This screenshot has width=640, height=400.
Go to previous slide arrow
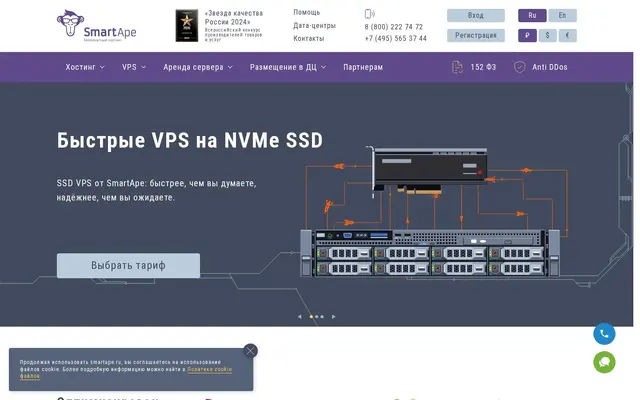coord(300,317)
